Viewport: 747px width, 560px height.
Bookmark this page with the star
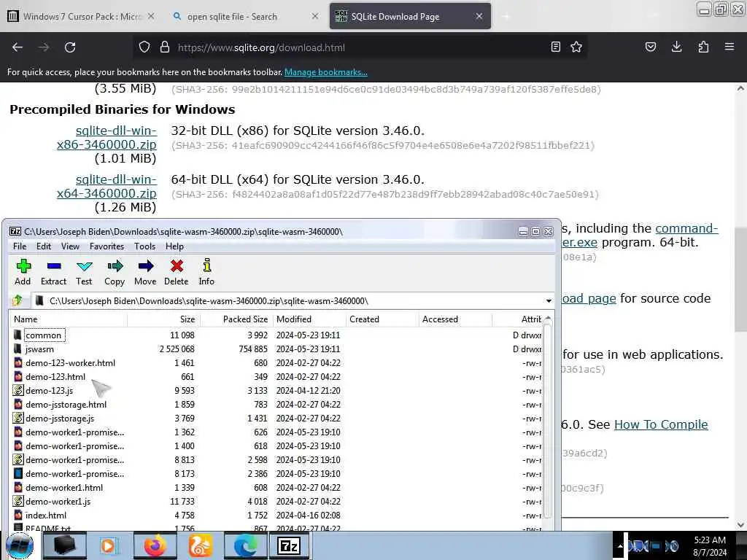point(576,47)
